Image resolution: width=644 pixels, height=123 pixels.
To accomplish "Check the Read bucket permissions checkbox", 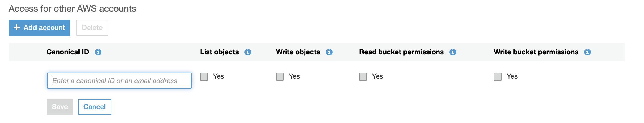I will click(x=363, y=77).
